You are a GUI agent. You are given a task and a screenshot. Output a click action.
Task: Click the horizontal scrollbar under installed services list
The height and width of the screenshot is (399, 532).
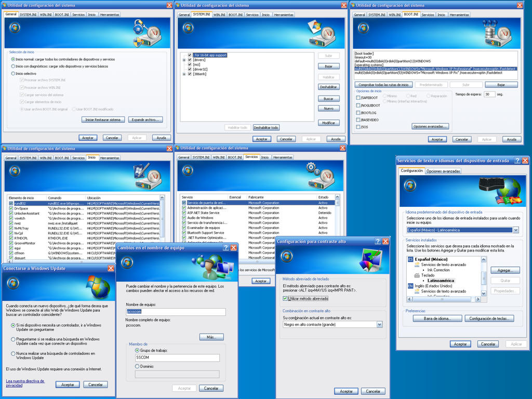click(444, 299)
